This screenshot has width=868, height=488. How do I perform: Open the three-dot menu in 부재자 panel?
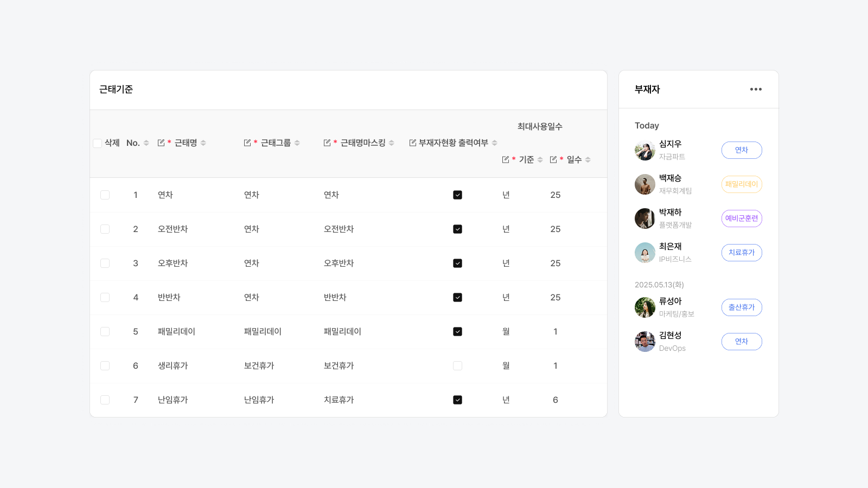756,89
